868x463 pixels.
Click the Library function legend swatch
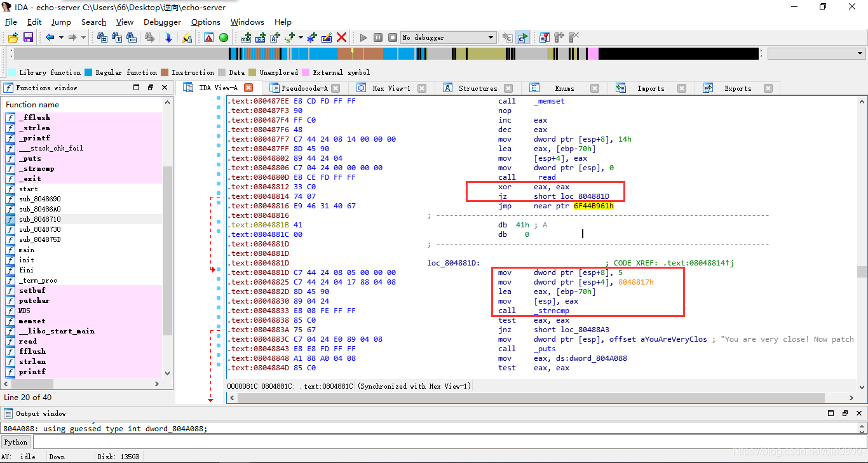pos(13,72)
